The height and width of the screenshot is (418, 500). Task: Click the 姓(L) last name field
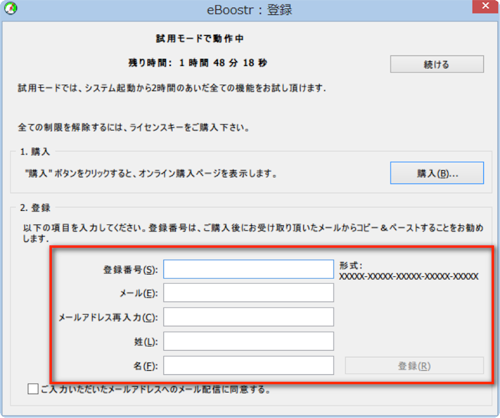pos(248,341)
